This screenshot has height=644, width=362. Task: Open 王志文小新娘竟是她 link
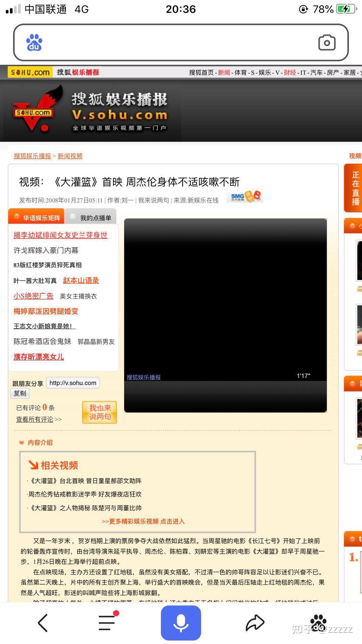point(44,326)
